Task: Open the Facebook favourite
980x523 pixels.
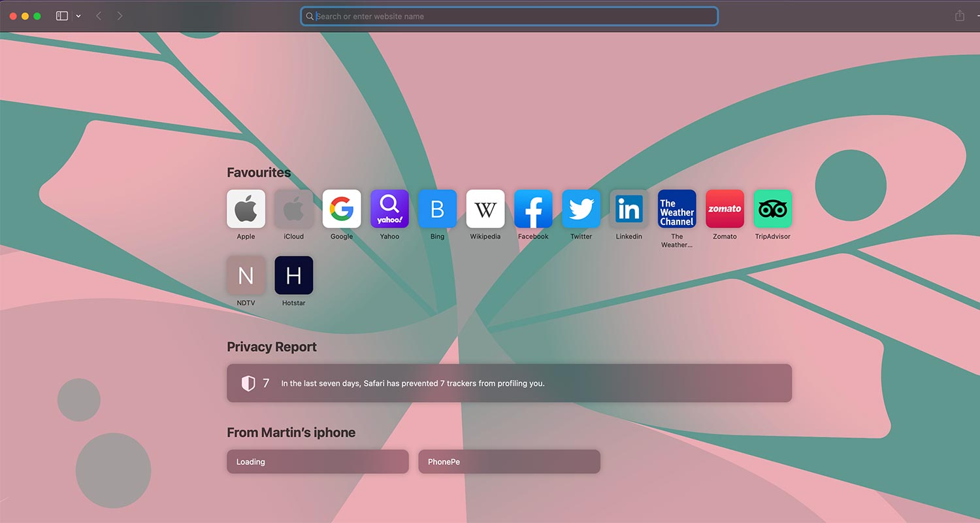Action: (533, 209)
